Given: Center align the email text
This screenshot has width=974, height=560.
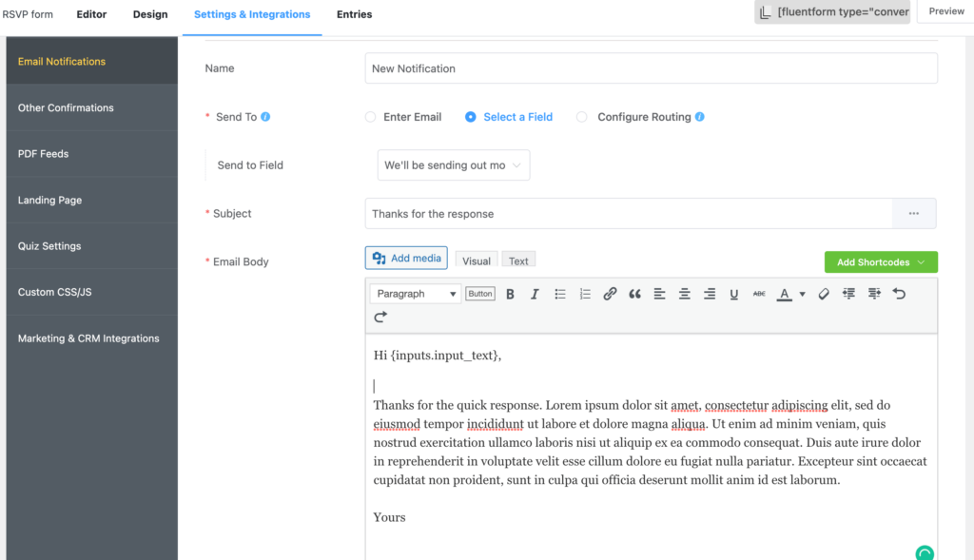Looking at the screenshot, I should pos(684,294).
